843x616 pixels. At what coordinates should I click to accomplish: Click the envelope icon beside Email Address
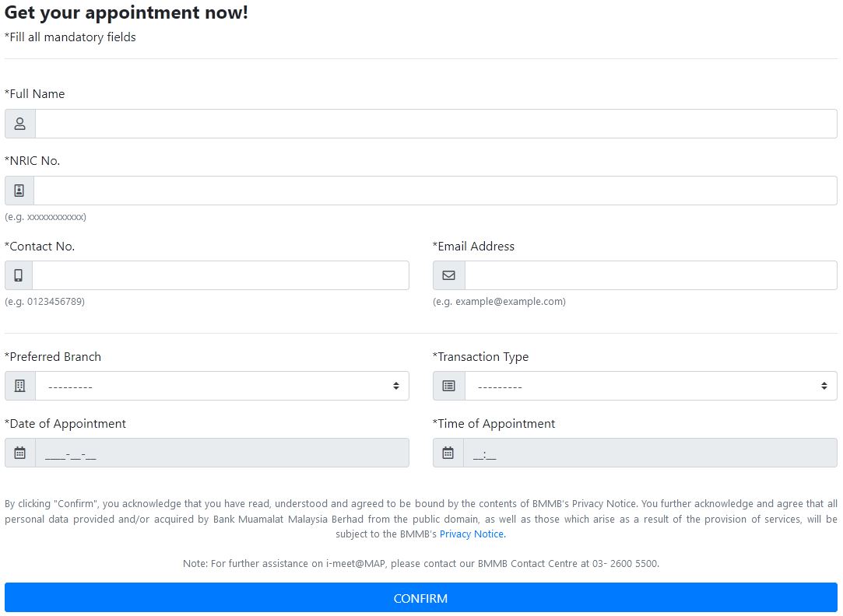(448, 275)
